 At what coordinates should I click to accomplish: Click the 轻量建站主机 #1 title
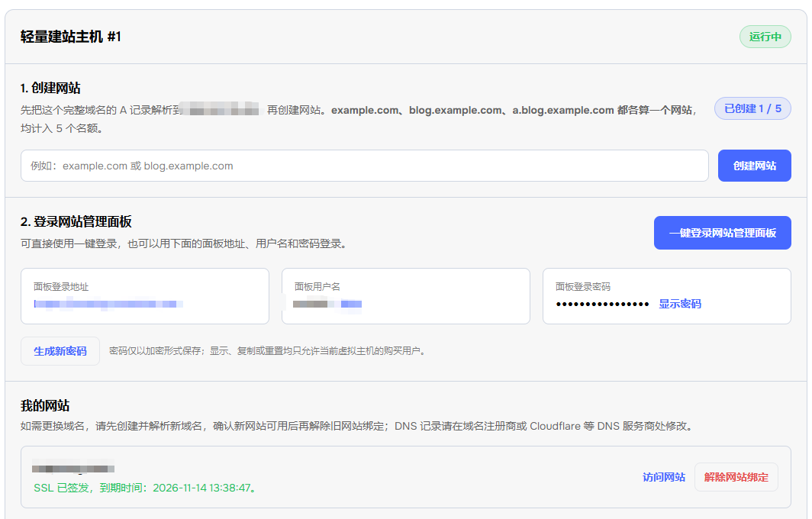(x=70, y=37)
